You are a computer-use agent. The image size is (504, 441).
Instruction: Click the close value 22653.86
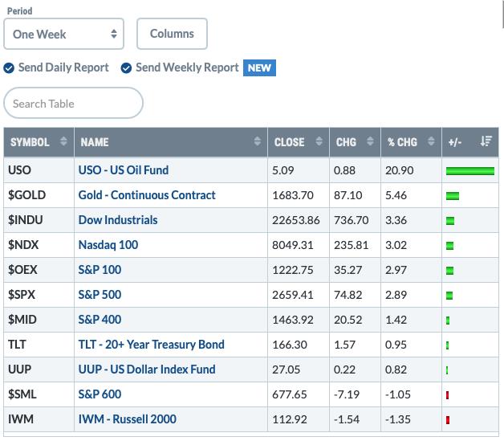[x=295, y=220]
